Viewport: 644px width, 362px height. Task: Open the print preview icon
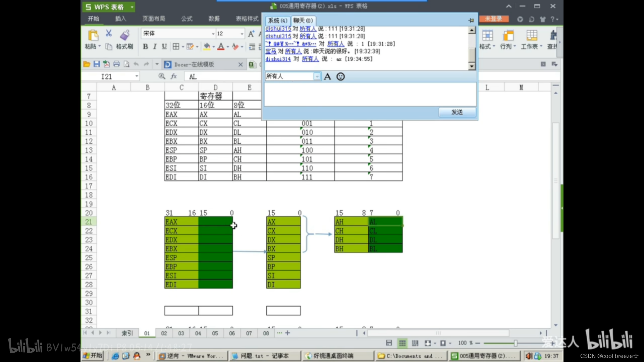(126, 64)
